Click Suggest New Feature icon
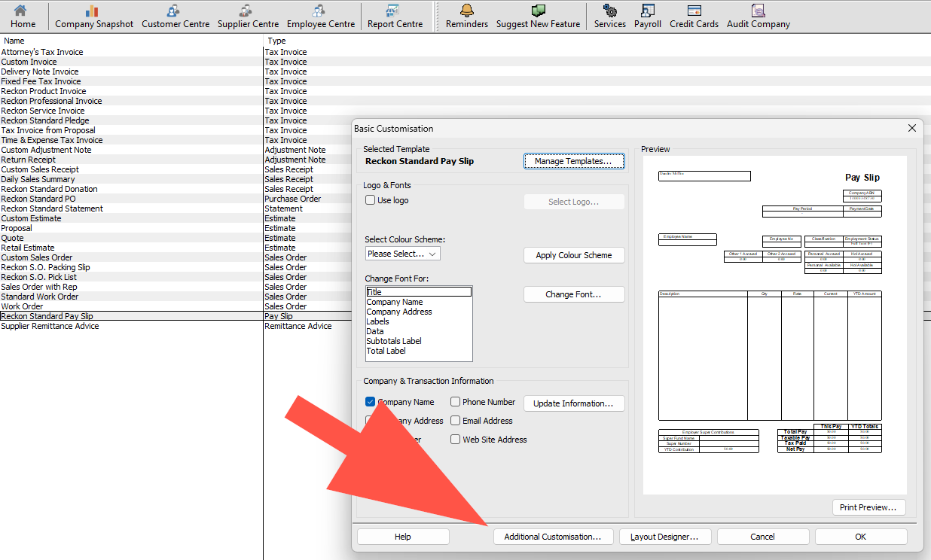 pos(538,16)
